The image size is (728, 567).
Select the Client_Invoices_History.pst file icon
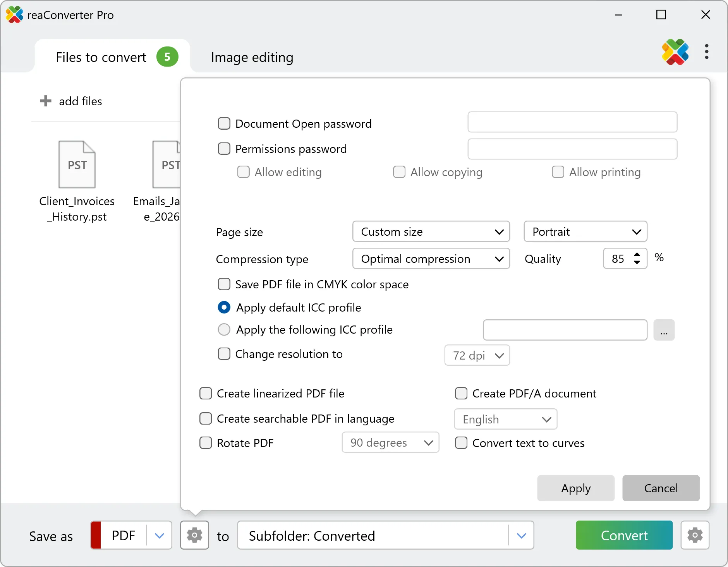77,164
